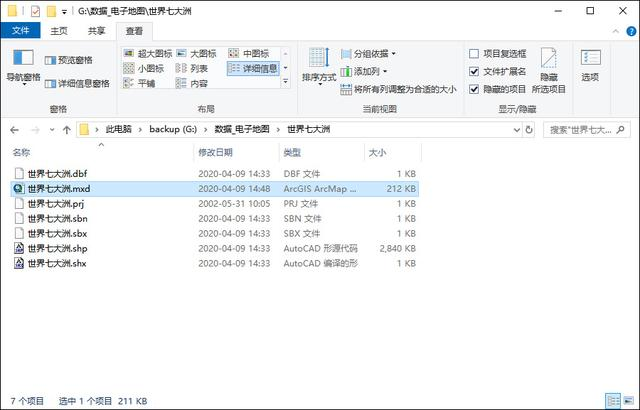Navigate to 数据_电子地图 in breadcrumb
640x410 pixels.
(242, 130)
